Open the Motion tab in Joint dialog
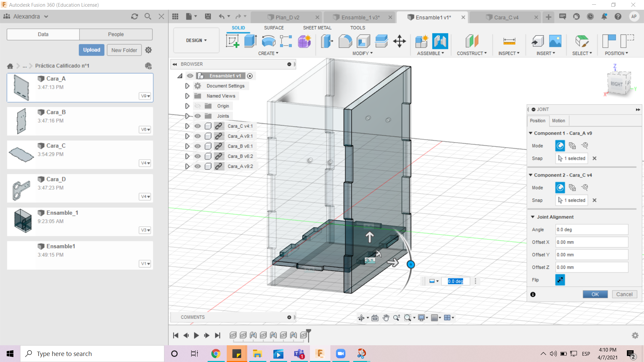The width and height of the screenshot is (644, 362). pyautogui.click(x=558, y=121)
